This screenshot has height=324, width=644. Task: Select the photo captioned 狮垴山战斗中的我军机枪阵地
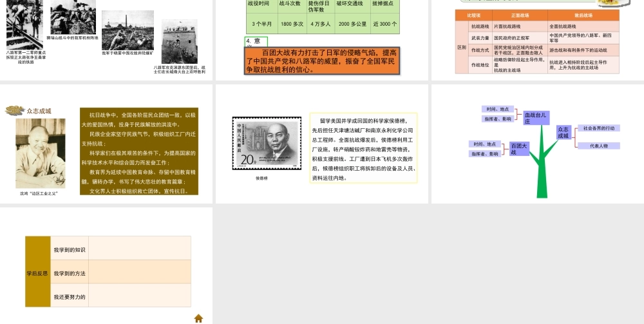[x=73, y=17]
